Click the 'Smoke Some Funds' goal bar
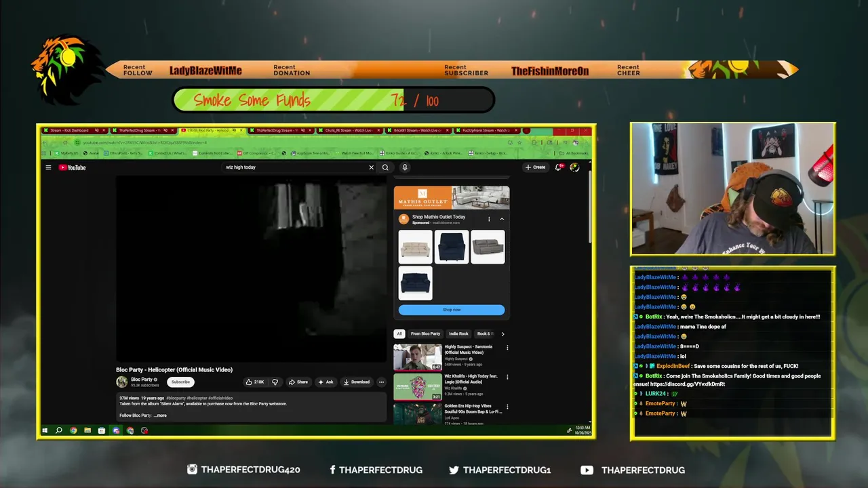This screenshot has width=868, height=488. (333, 100)
